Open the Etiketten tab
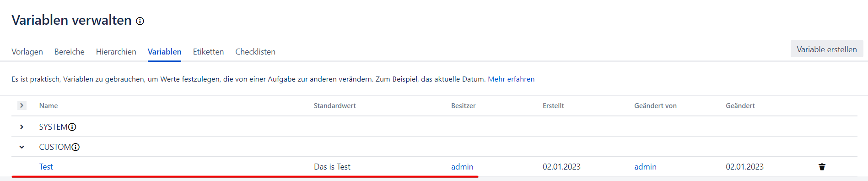The width and height of the screenshot is (868, 181). (x=208, y=52)
